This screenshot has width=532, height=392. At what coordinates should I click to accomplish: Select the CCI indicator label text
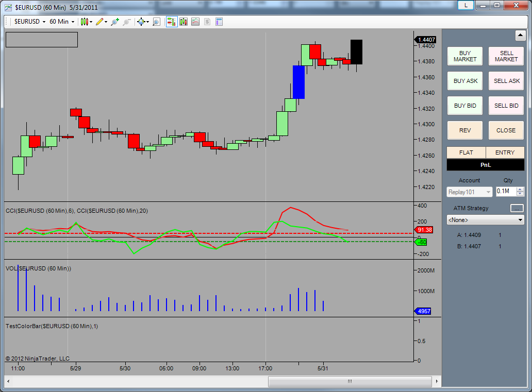tap(77, 211)
